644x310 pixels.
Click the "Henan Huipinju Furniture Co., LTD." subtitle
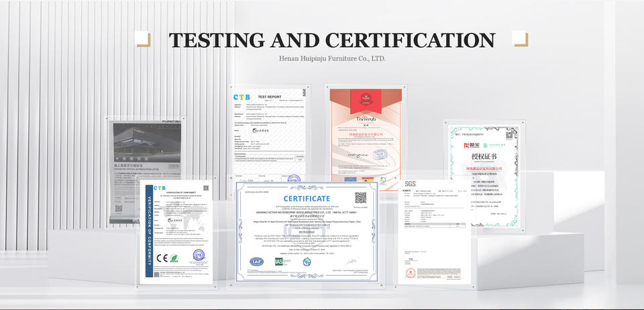(332, 59)
